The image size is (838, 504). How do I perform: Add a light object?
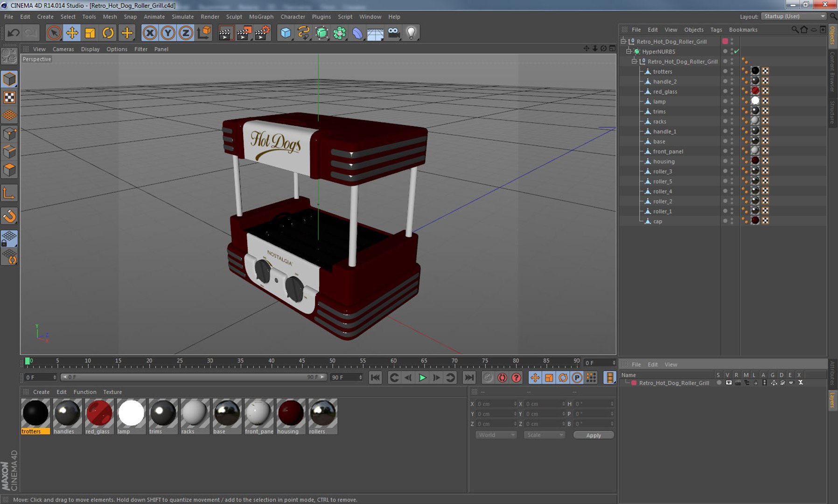pyautogui.click(x=411, y=33)
